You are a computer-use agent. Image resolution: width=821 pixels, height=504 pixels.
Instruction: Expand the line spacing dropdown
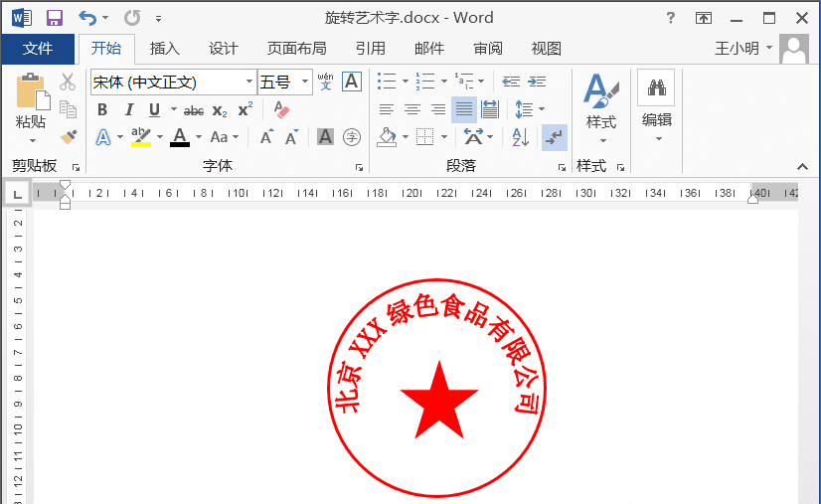tap(542, 109)
